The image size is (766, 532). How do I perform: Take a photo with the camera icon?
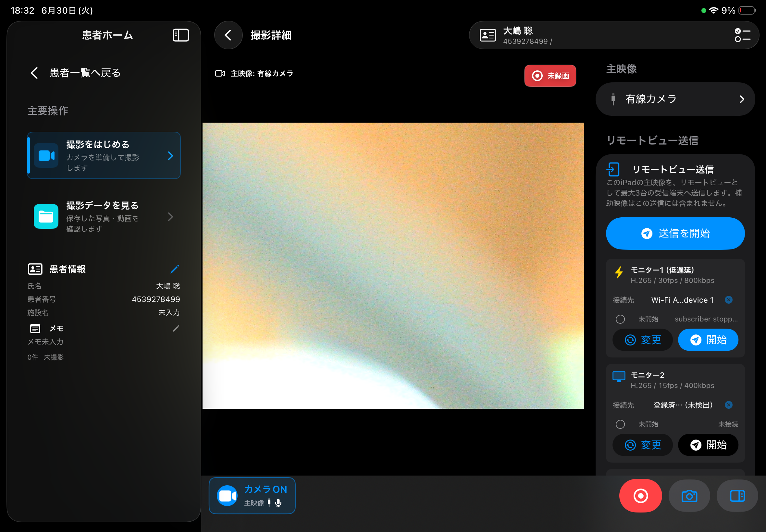tap(689, 496)
